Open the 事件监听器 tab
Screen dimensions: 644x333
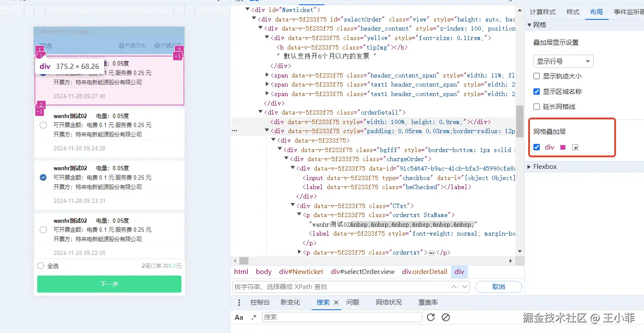click(629, 12)
